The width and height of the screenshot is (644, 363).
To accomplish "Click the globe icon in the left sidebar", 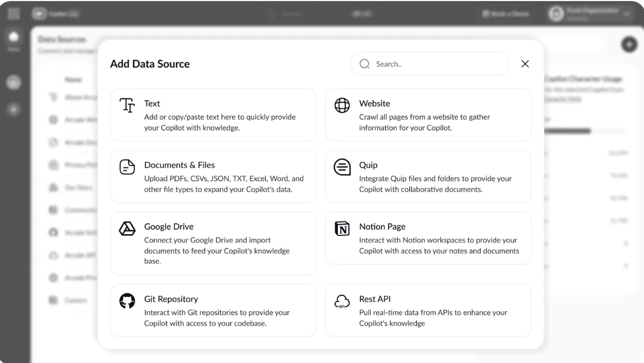I will 14,83.
